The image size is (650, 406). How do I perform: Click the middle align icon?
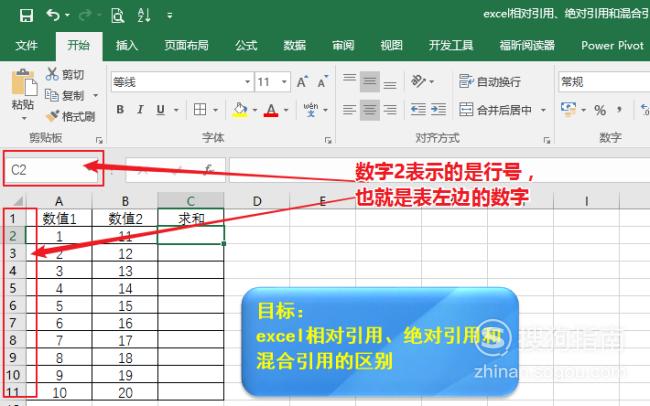[x=369, y=81]
